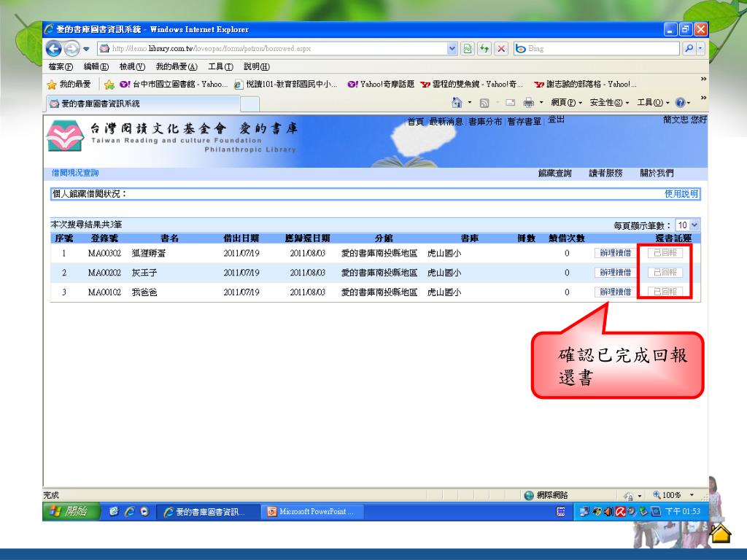
Task: Open the 檔案(F) menu
Action: click(61, 66)
